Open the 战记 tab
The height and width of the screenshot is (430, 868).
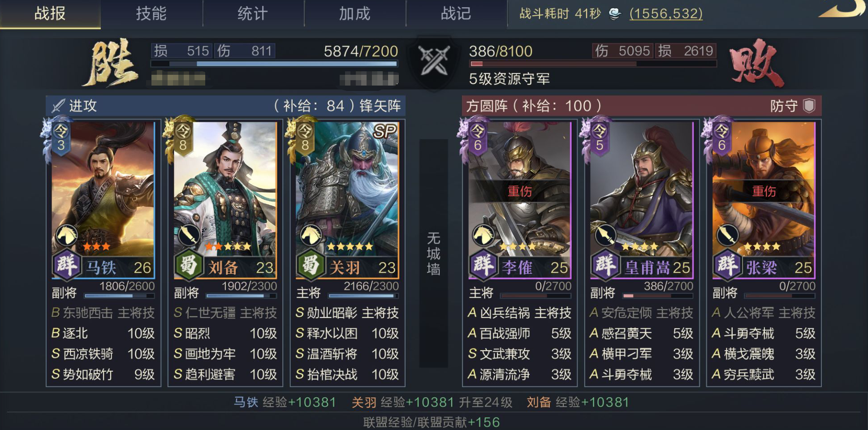click(x=456, y=14)
